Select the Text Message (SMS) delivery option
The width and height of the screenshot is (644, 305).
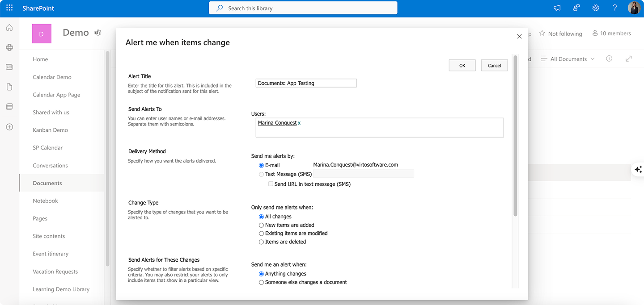[x=261, y=174]
